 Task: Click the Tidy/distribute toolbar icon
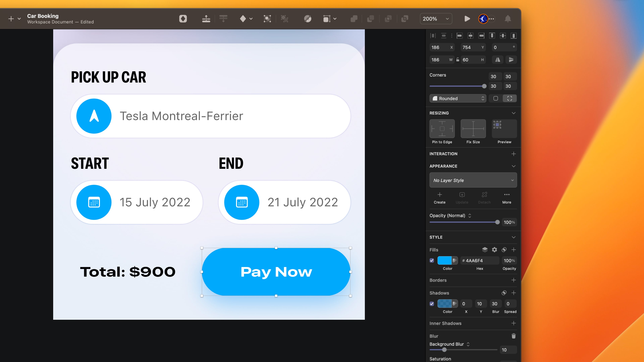223,19
